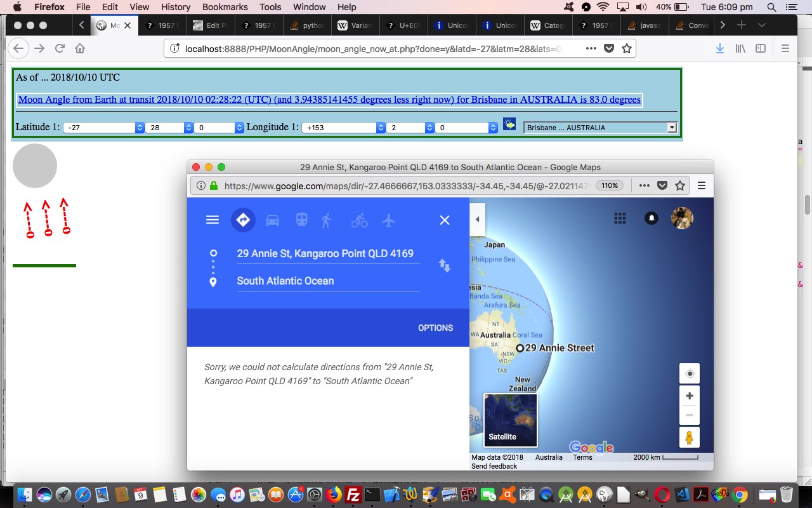The image size is (812, 508).
Task: Open Longitude minutes 2 dropdown
Action: click(410, 128)
